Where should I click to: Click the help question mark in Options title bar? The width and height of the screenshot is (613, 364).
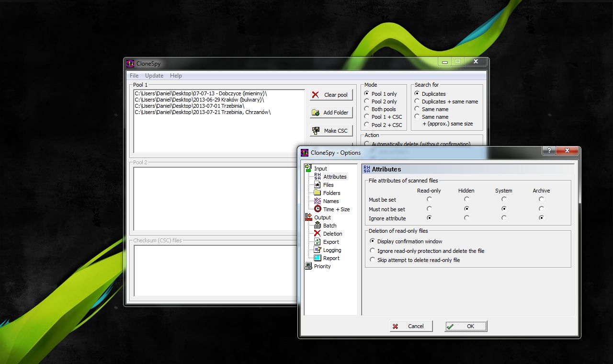(x=549, y=150)
